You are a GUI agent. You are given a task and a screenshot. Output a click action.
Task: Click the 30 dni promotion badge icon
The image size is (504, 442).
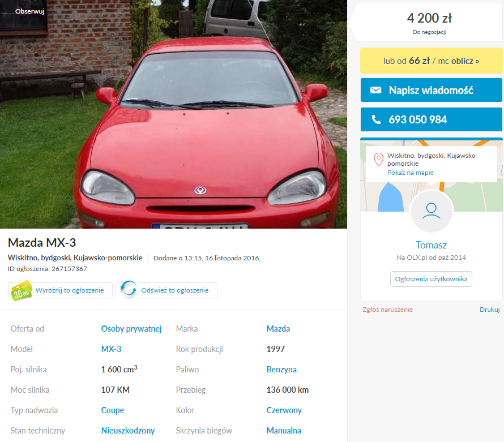tap(21, 291)
